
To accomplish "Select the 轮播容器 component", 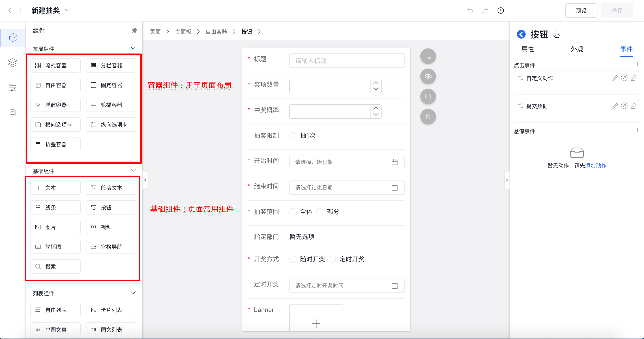I will [x=111, y=105].
